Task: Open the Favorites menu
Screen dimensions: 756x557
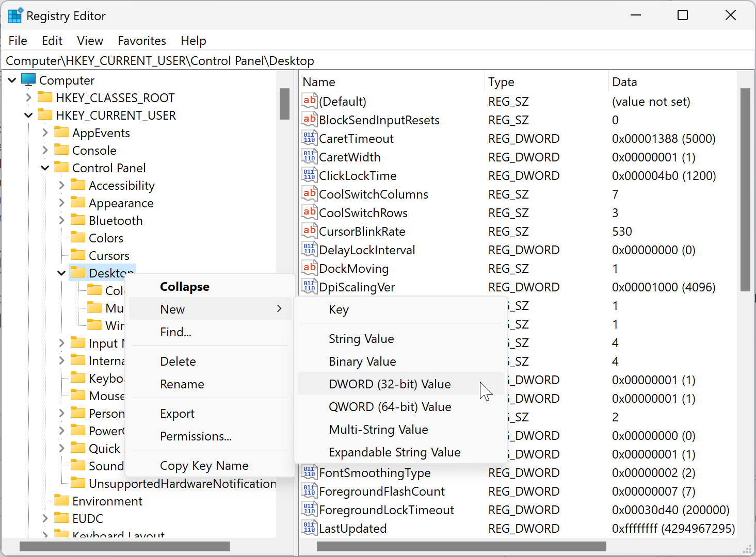Action: coord(142,41)
